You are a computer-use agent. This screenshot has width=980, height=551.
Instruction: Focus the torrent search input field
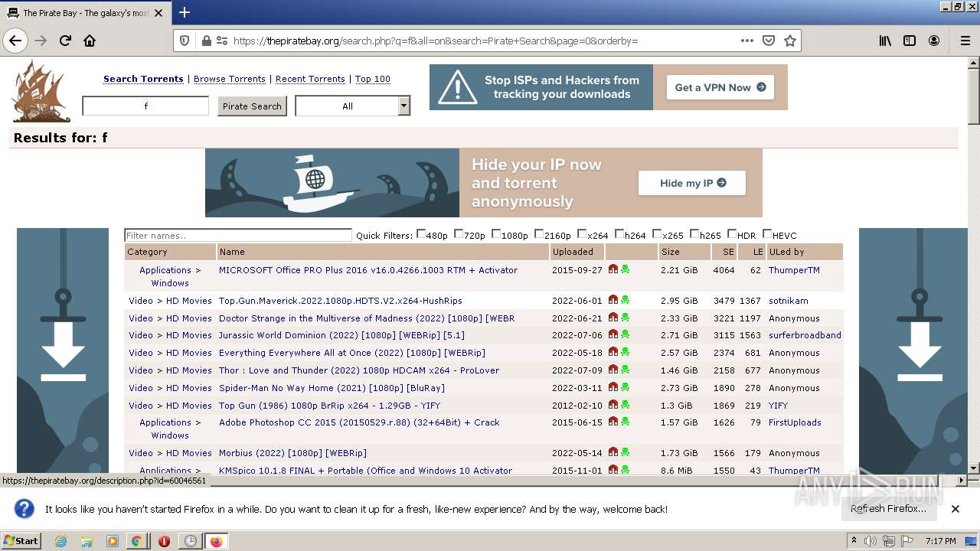pyautogui.click(x=145, y=106)
